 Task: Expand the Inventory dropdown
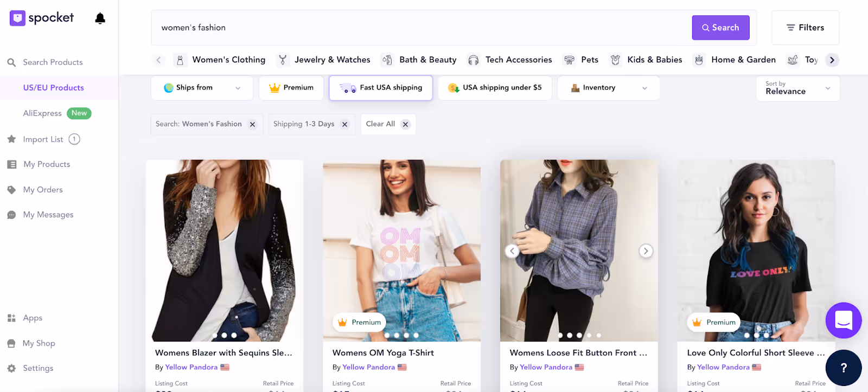[609, 88]
